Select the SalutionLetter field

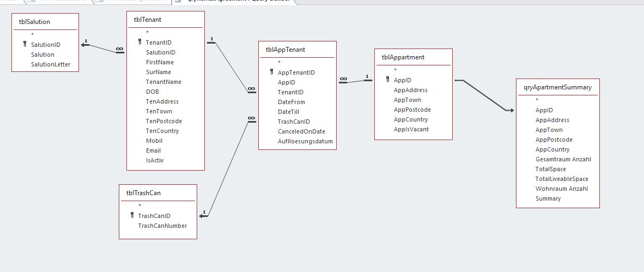point(51,64)
